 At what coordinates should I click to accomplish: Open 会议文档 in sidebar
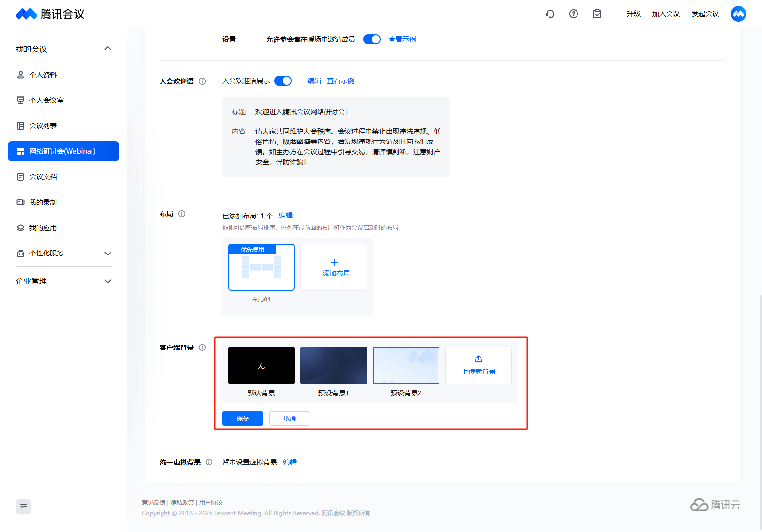click(64, 177)
